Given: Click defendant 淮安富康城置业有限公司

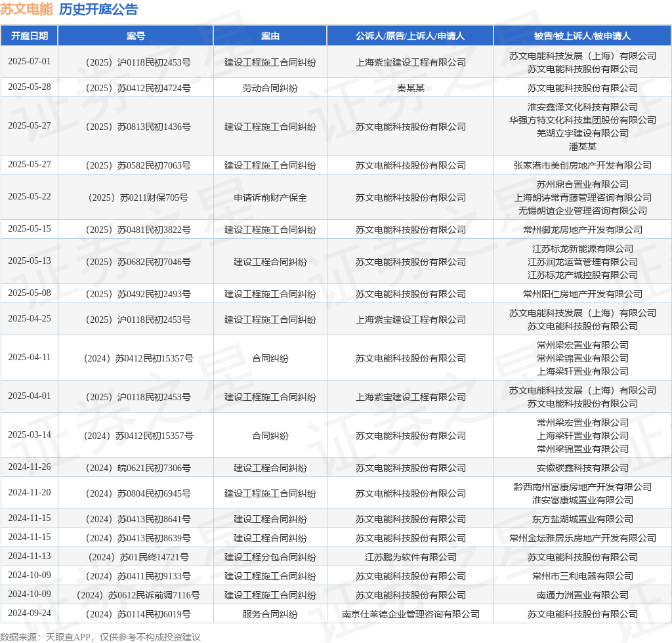Looking at the screenshot, I should click(583, 500).
